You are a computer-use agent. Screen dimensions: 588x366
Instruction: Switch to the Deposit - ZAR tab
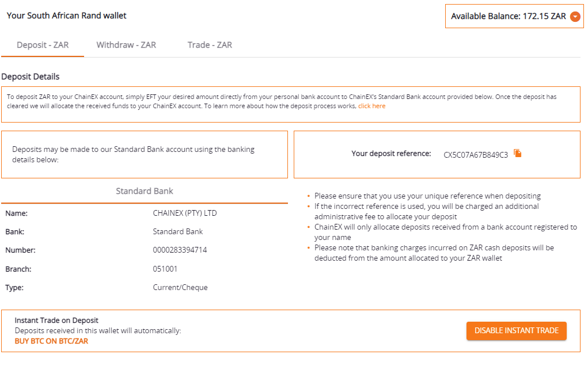click(x=43, y=45)
